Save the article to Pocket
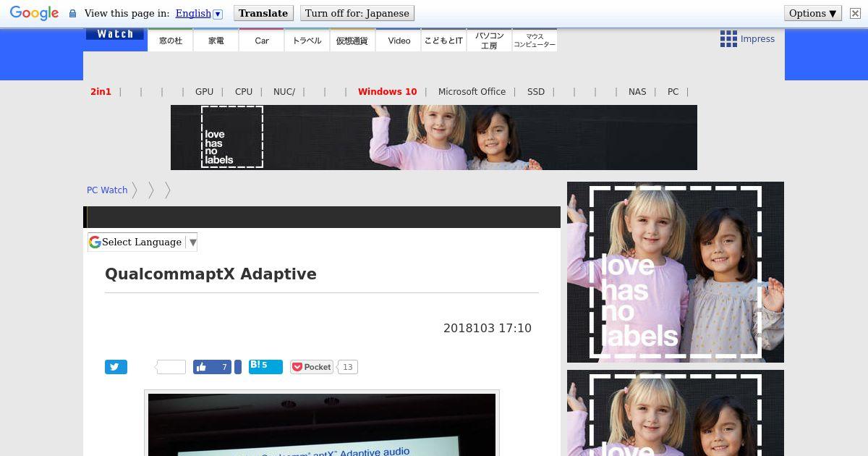 click(312, 367)
